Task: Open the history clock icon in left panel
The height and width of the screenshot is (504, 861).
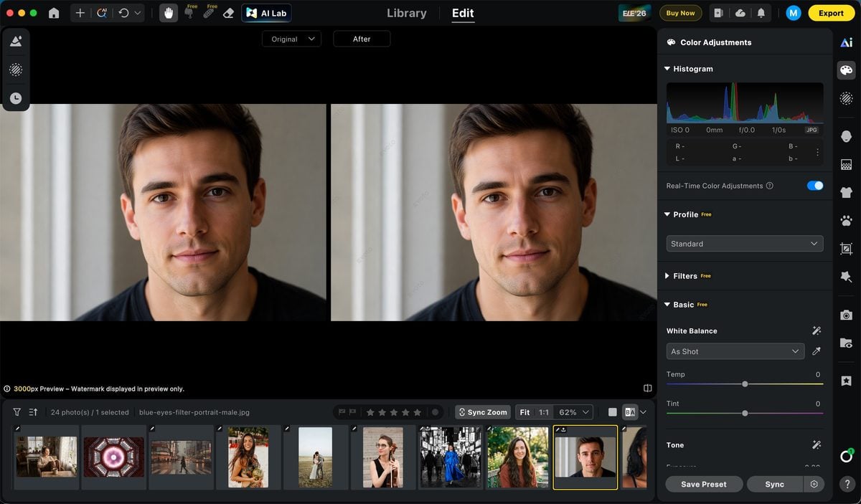Action: click(16, 98)
